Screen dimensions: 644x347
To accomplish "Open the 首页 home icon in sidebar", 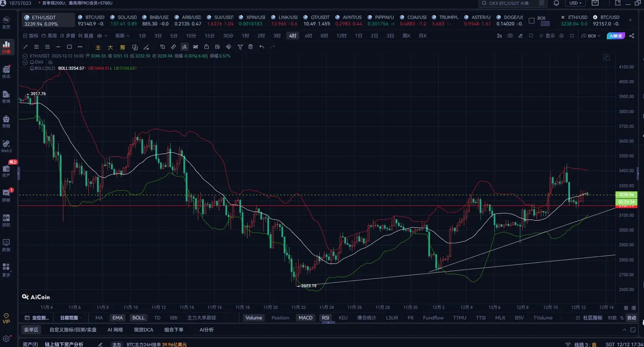I will [x=6, y=23].
